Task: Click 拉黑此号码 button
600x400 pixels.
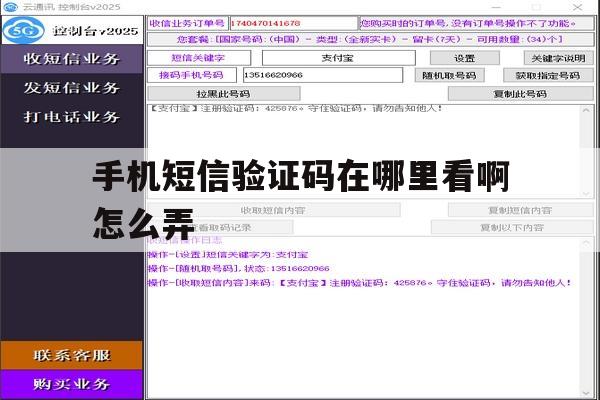Action: tap(224, 94)
